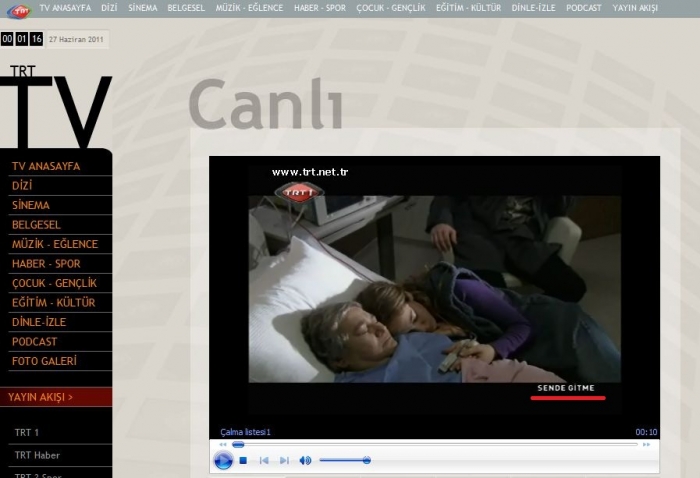Open YAYIN AKIŞI in top navigation
The width and height of the screenshot is (700, 478).
point(635,8)
